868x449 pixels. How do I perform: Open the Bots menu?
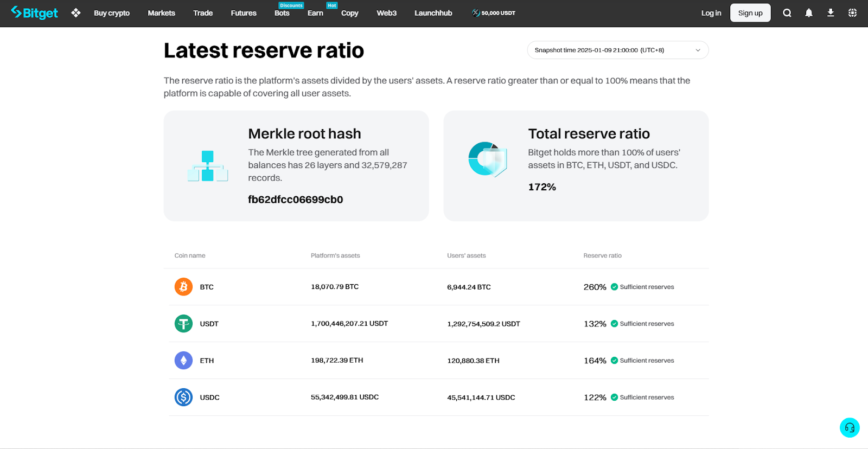click(x=282, y=13)
